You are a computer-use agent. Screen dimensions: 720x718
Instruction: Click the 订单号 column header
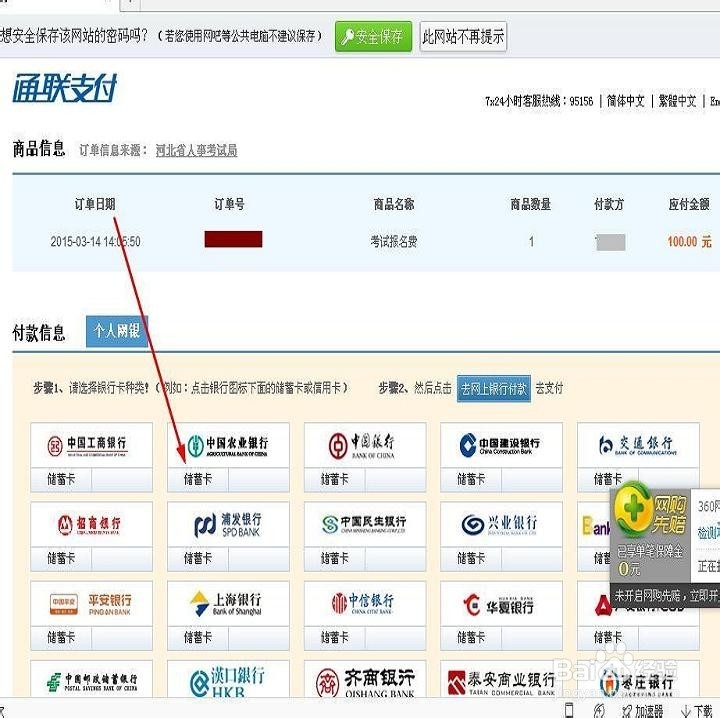point(229,204)
